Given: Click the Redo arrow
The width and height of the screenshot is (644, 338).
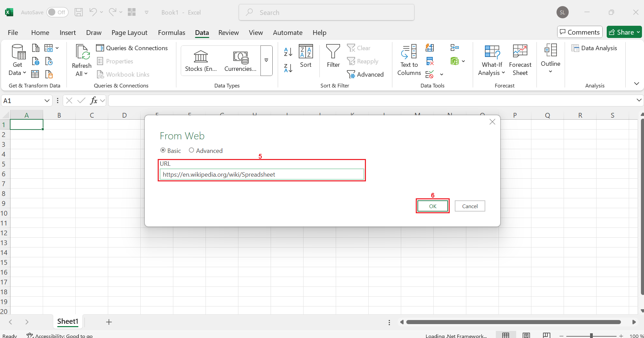Looking at the screenshot, I should point(113,12).
